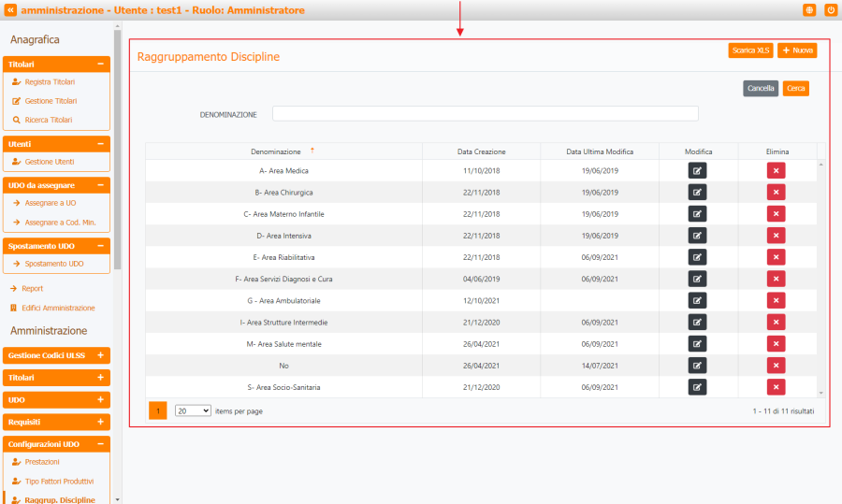Click the Scarica XLS button
This screenshot has height=504, width=842.
click(750, 50)
